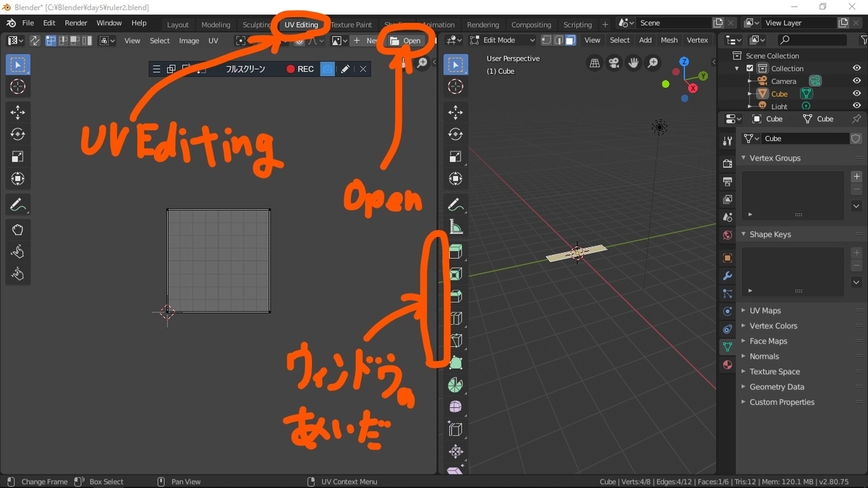Select the Annotate tool in 3D viewport
868x488 pixels.
tap(456, 205)
